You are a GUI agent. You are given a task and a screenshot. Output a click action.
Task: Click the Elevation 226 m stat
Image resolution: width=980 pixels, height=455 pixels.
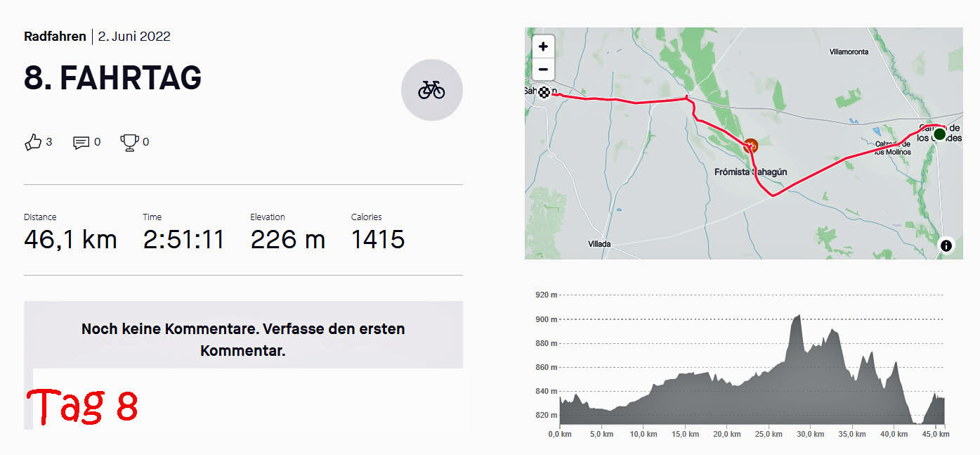tap(287, 233)
